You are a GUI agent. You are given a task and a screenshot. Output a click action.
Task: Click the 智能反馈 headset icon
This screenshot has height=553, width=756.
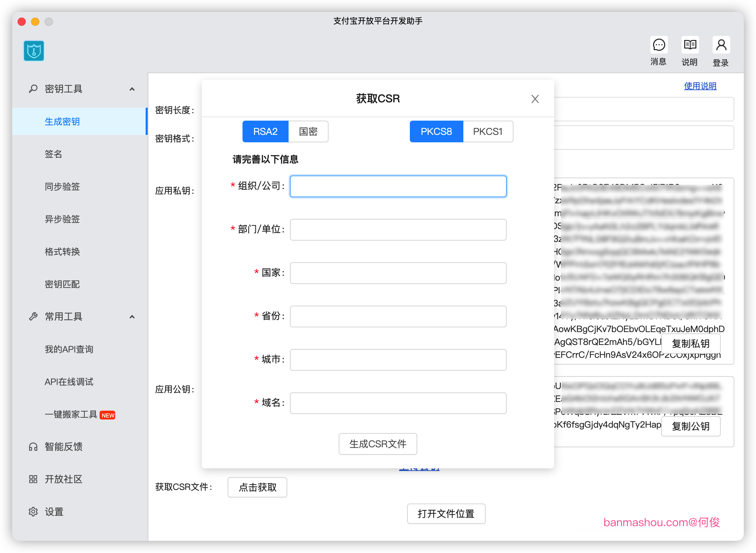(x=33, y=447)
